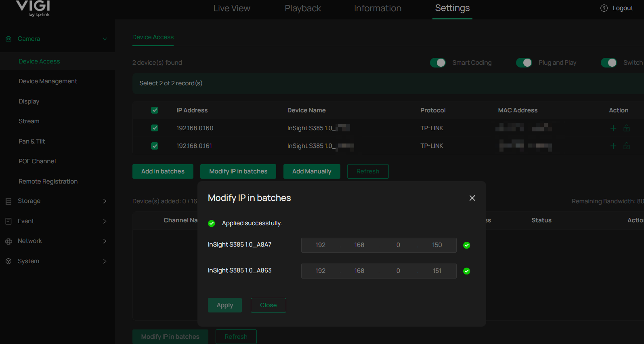Open Stream settings in the sidebar
Viewport: 644px width, 344px height.
click(29, 121)
